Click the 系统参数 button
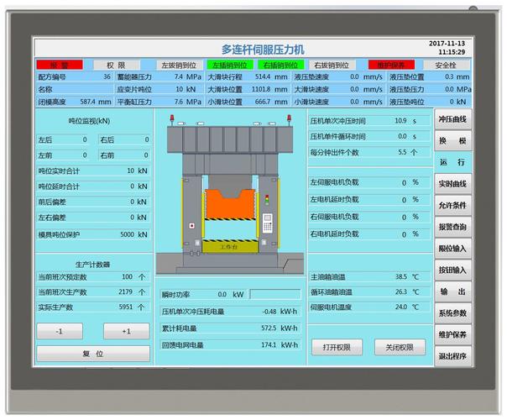507x420 pixels. point(452,312)
